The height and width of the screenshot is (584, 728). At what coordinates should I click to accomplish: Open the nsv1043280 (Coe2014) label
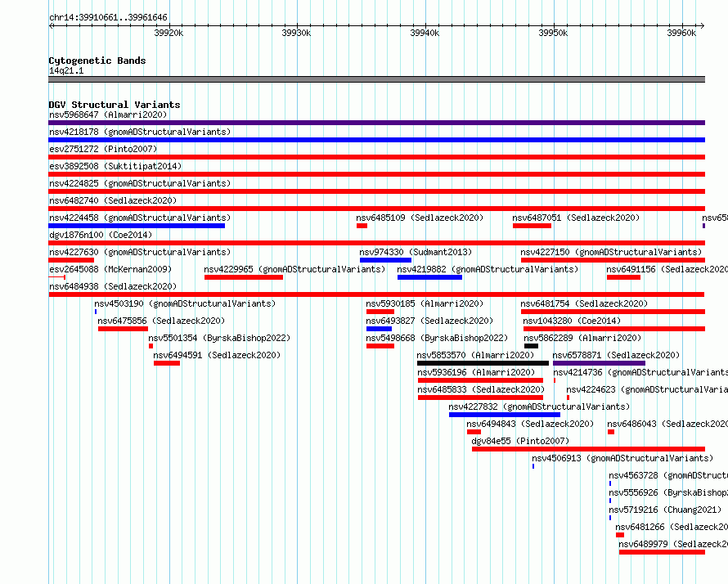point(572,321)
